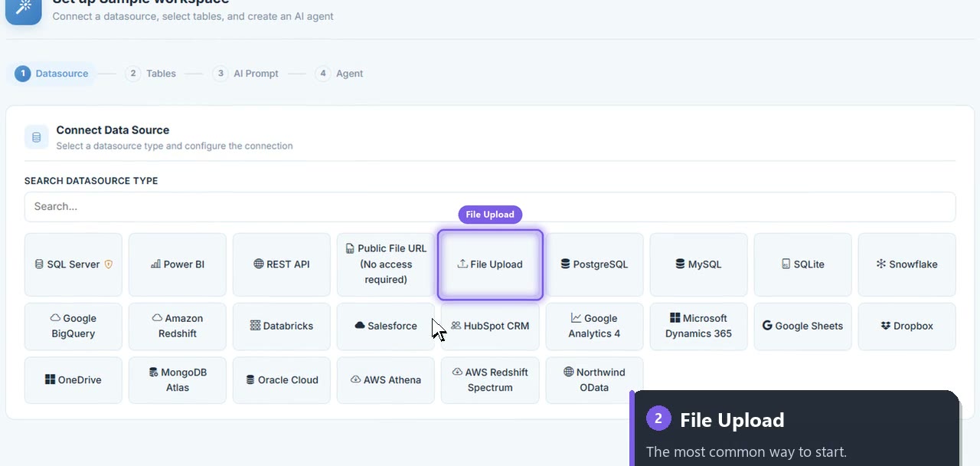980x466 pixels.
Task: Go to the Datasource step
Action: point(52,74)
